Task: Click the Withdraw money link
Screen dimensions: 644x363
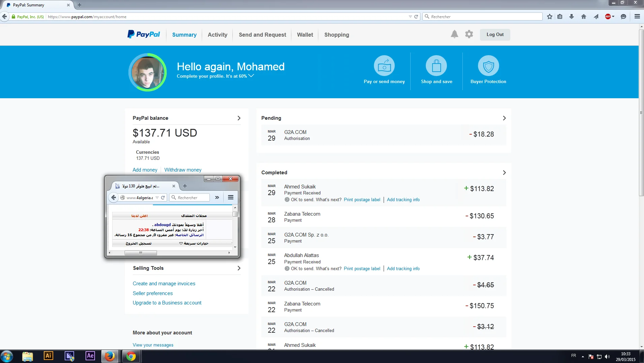Action: [183, 170]
